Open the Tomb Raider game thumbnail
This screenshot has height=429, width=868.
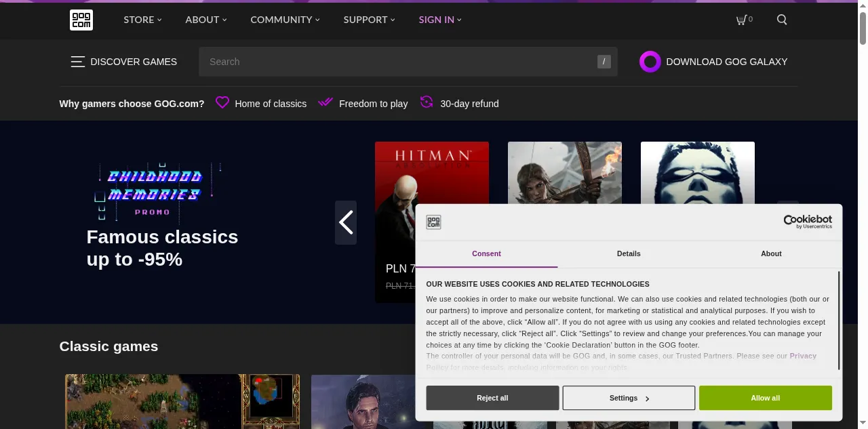(564, 172)
